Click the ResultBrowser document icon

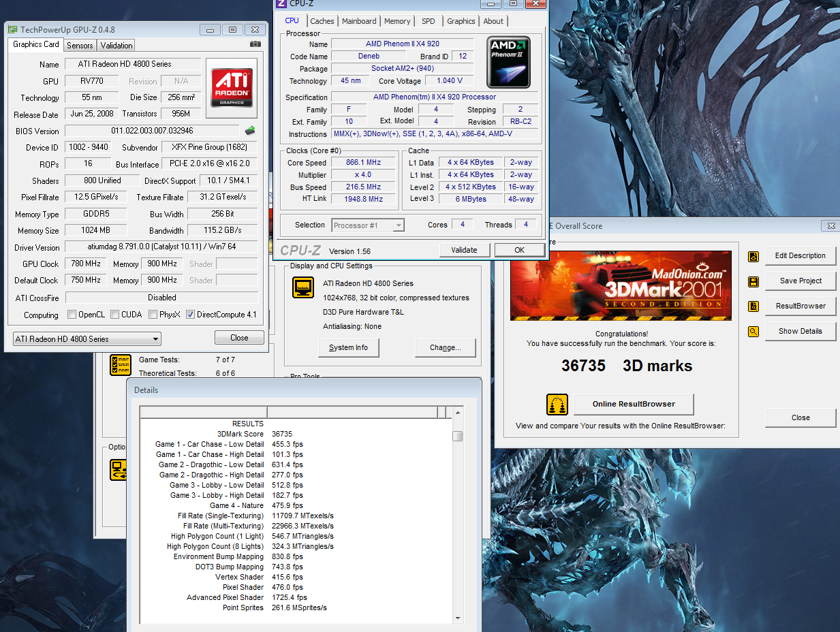tap(753, 306)
